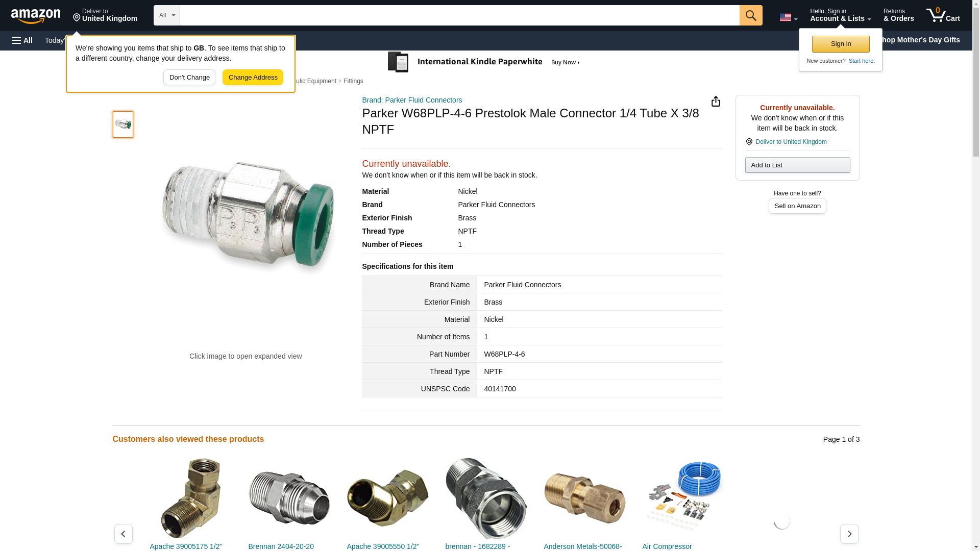Viewport: 980px width, 551px height.
Task: Click into the search input field
Action: click(x=459, y=15)
